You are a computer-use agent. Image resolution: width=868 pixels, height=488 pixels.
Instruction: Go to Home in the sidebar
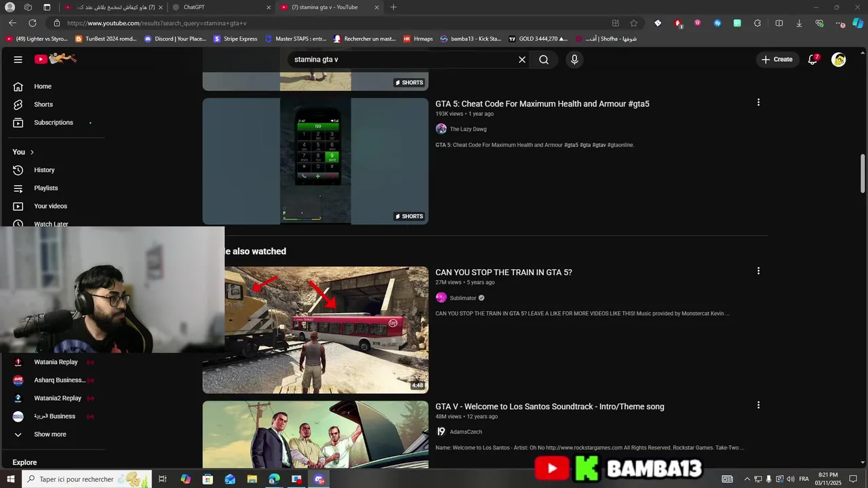click(x=43, y=87)
